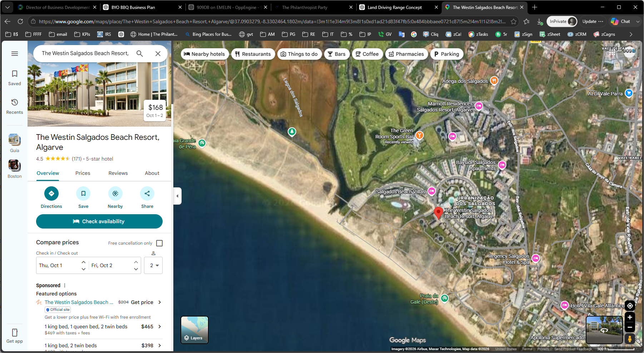Click Check availability button

99,221
